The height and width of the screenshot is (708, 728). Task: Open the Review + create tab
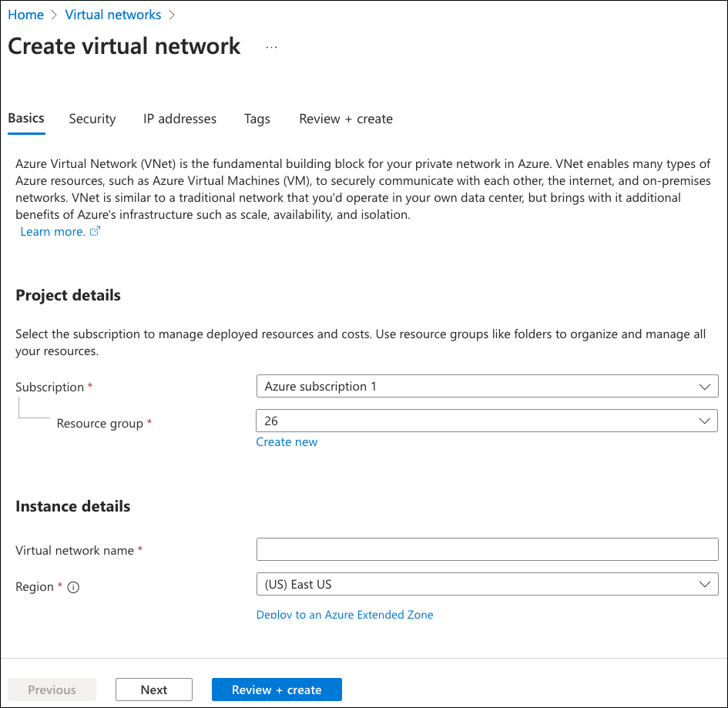click(346, 119)
